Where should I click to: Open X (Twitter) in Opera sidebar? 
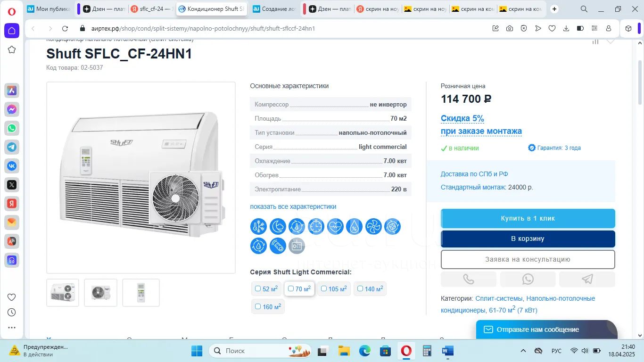[12, 185]
